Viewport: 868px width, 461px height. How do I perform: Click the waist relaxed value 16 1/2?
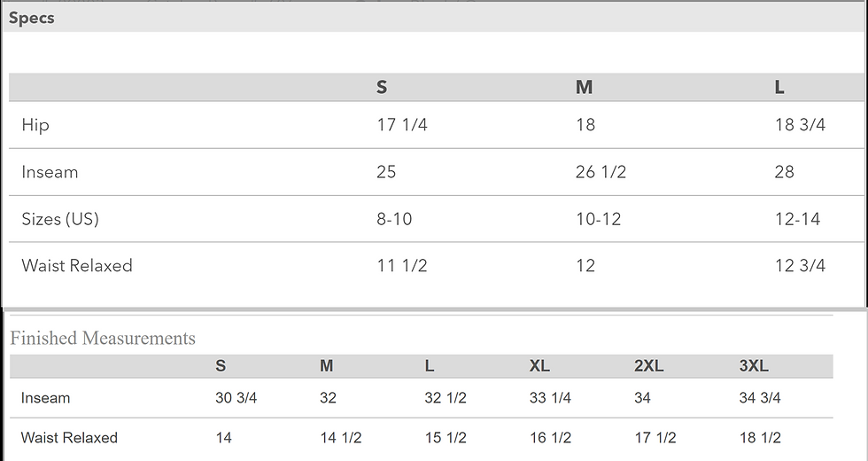point(550,437)
